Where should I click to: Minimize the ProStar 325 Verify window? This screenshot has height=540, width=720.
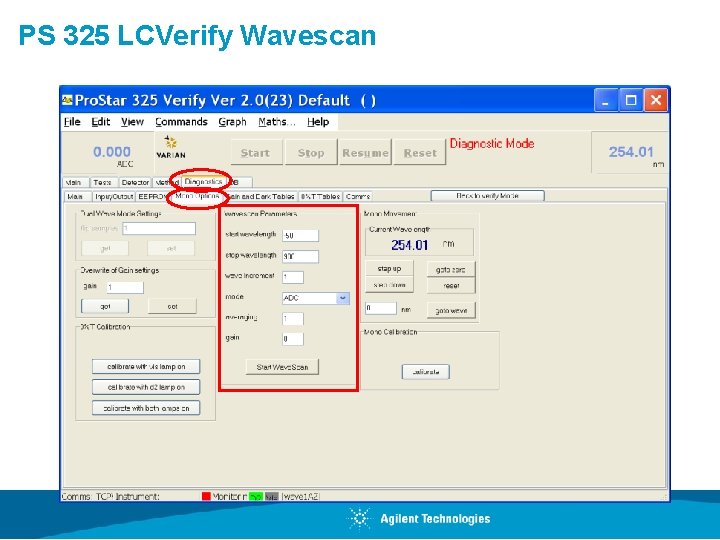(605, 100)
